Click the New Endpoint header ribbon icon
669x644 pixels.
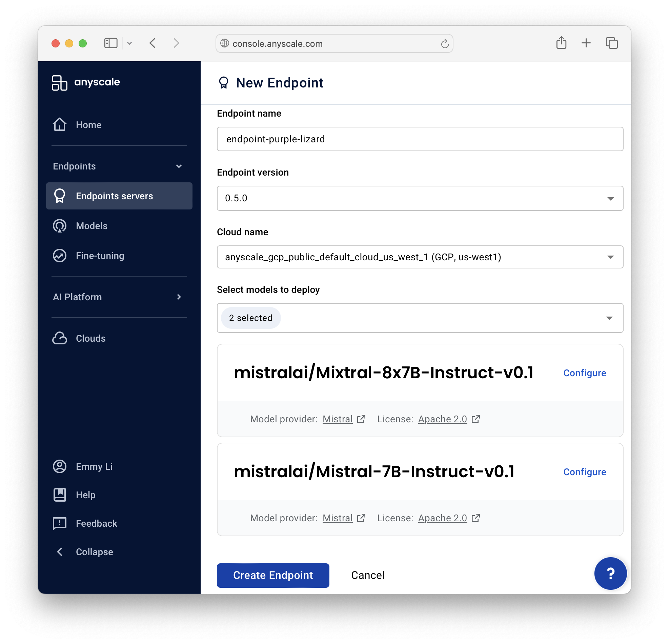point(224,83)
